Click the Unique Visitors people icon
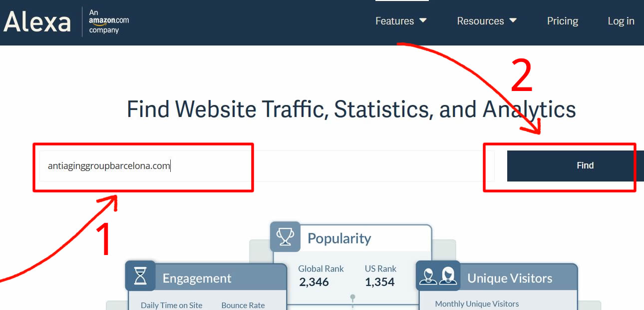The height and width of the screenshot is (310, 644). click(438, 276)
